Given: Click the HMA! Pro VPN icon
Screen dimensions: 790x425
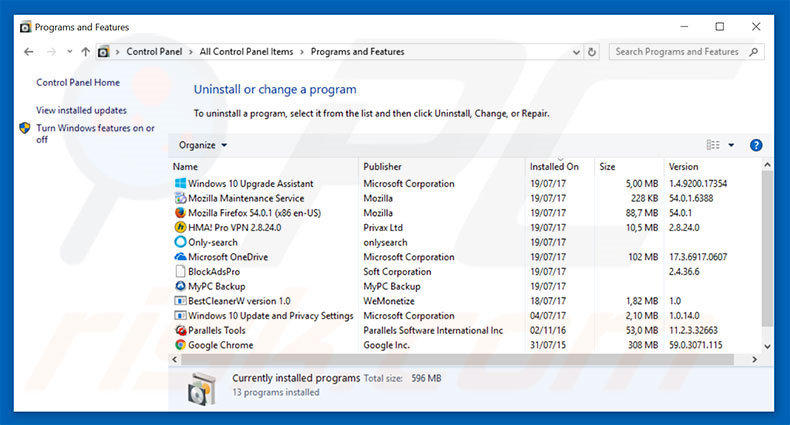Looking at the screenshot, I should [180, 227].
